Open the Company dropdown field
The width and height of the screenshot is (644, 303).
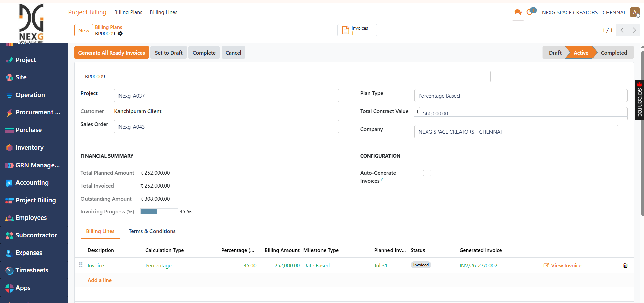click(x=516, y=132)
